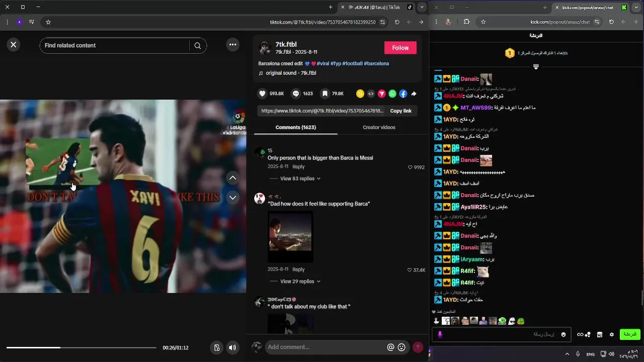Toggle the video mute speaker button
The image size is (644, 362).
pos(232,347)
